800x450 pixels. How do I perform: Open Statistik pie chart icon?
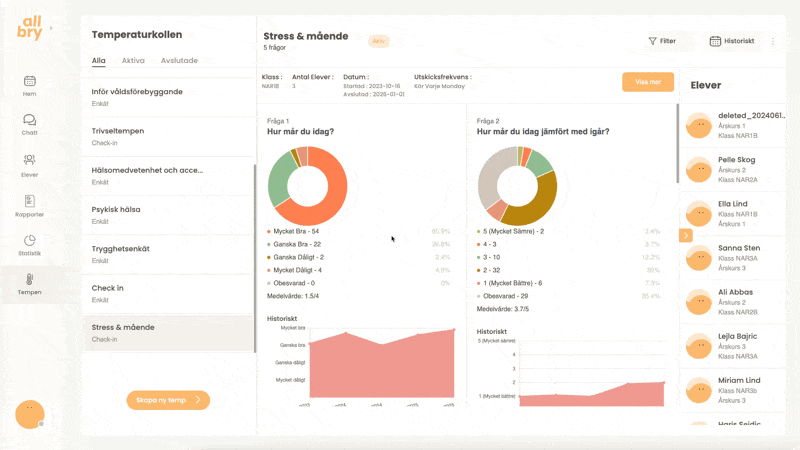coord(30,244)
